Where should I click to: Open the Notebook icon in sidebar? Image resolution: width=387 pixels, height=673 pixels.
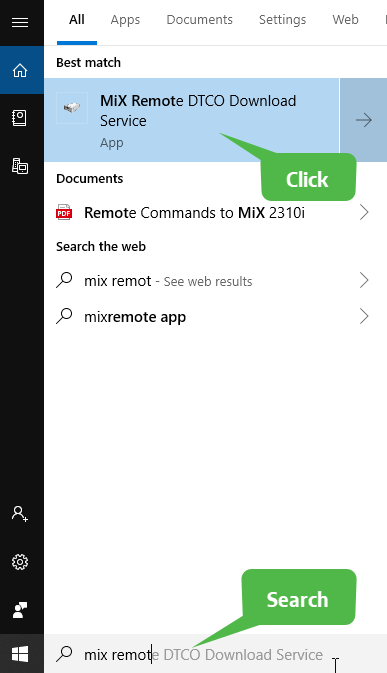pyautogui.click(x=20, y=118)
